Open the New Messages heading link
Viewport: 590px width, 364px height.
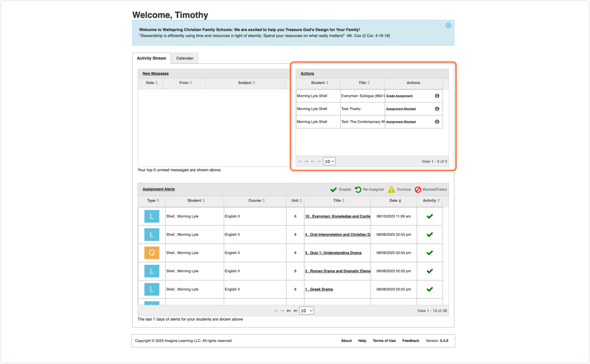click(x=155, y=74)
